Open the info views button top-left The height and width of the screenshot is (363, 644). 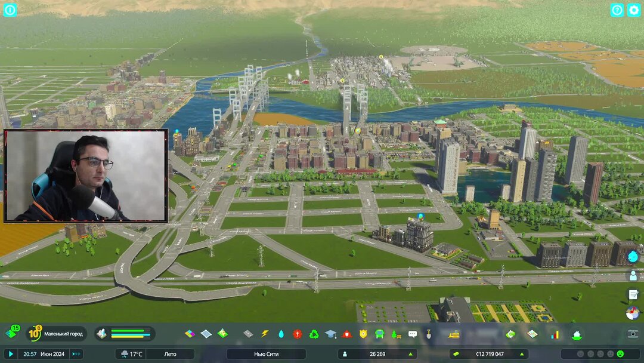point(10,10)
